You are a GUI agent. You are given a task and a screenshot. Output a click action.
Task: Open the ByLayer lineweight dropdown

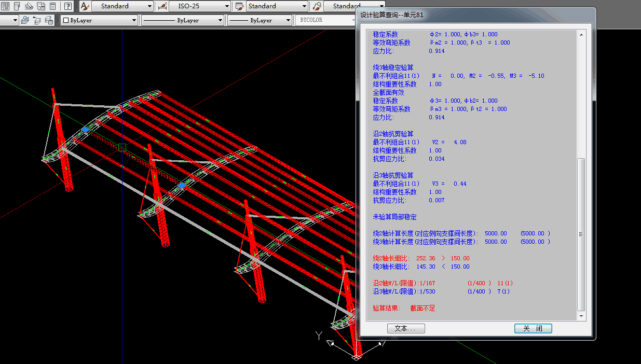(260, 20)
